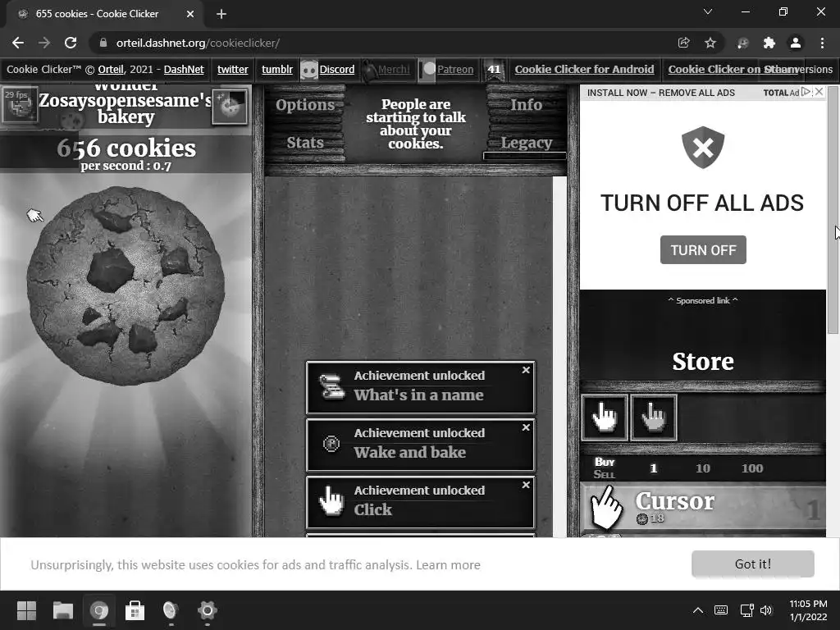Click the store panel vertical scrollbar
The image size is (840, 630).
(833, 210)
